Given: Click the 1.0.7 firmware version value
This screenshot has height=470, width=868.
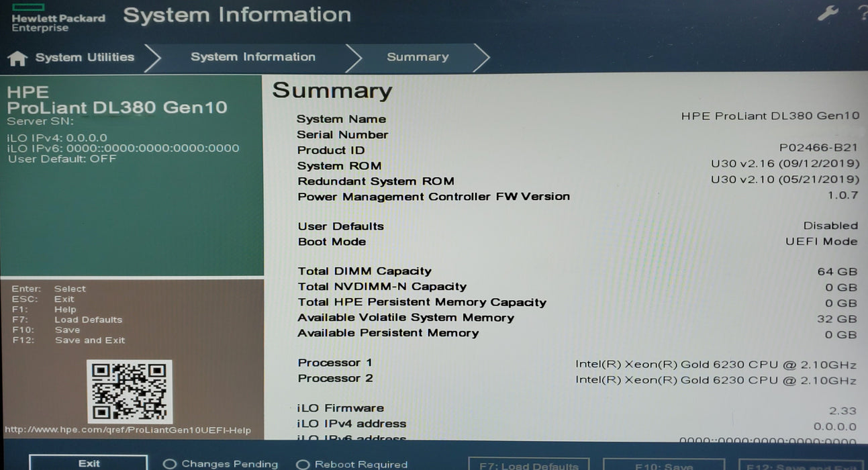Looking at the screenshot, I should (843, 195).
